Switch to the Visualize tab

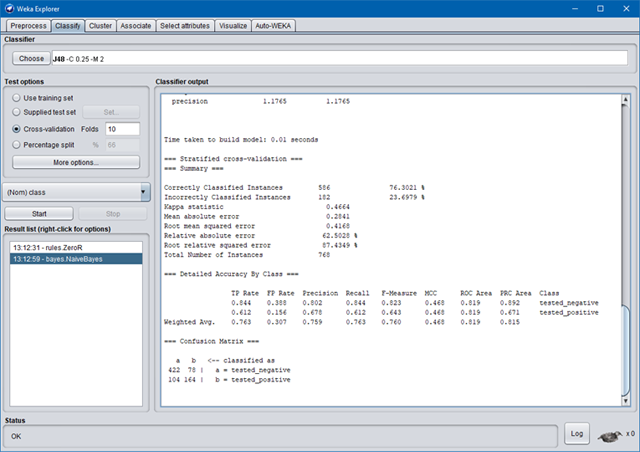coord(235,25)
